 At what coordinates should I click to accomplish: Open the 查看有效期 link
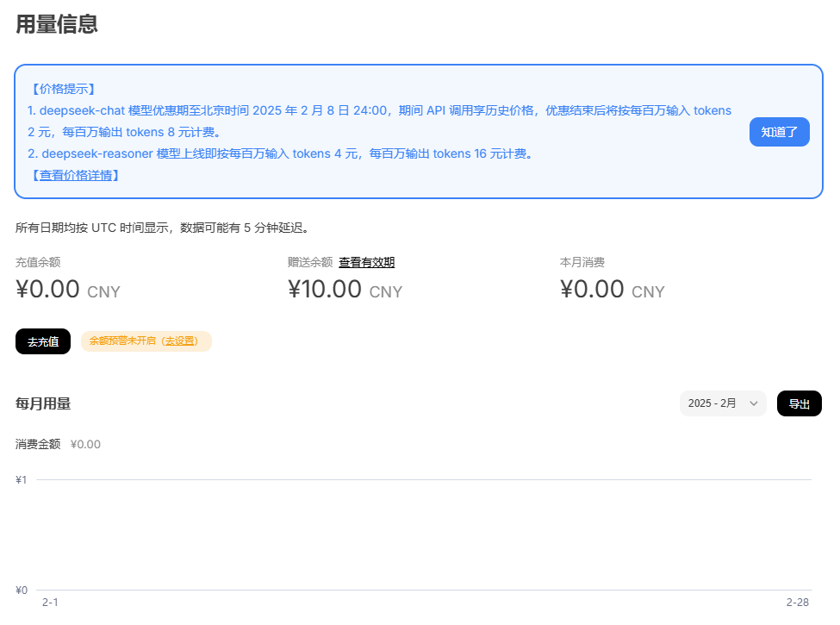coord(366,262)
